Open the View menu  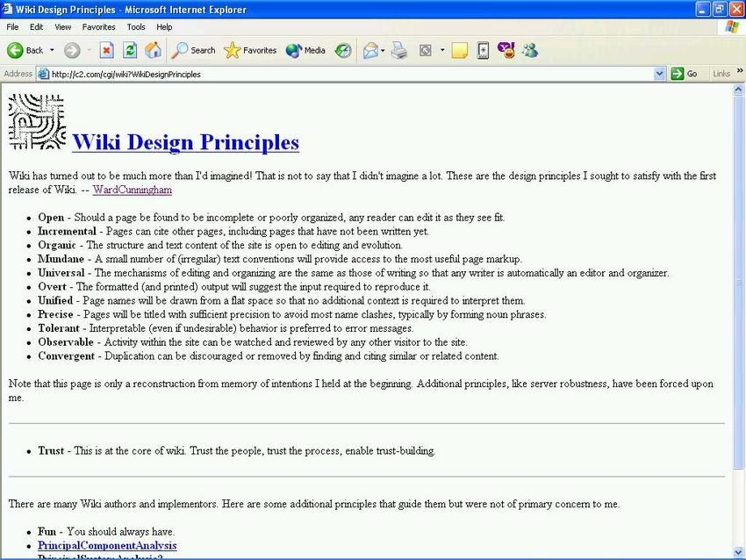[x=63, y=27]
